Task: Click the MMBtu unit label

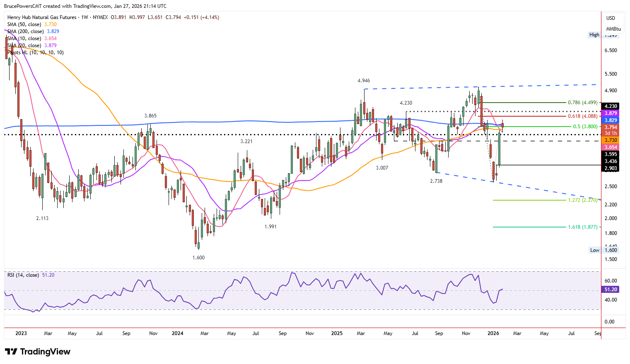Action: click(x=613, y=29)
